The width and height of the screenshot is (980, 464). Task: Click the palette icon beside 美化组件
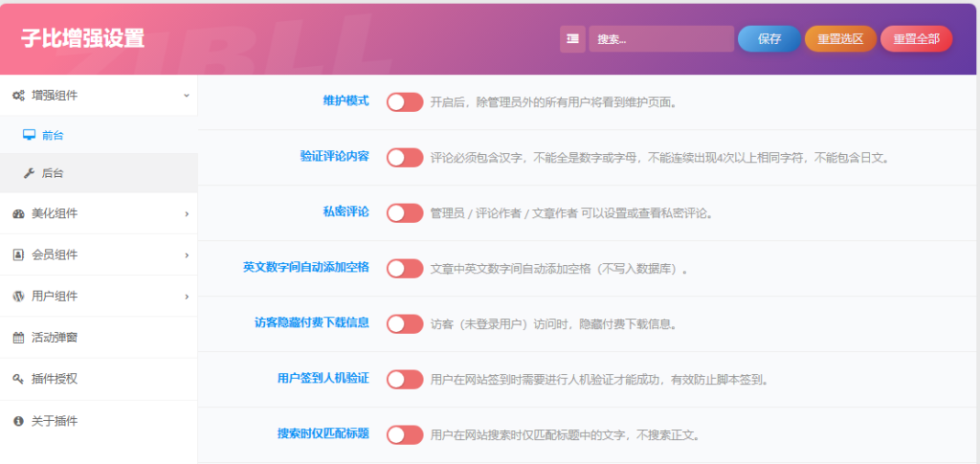click(19, 213)
